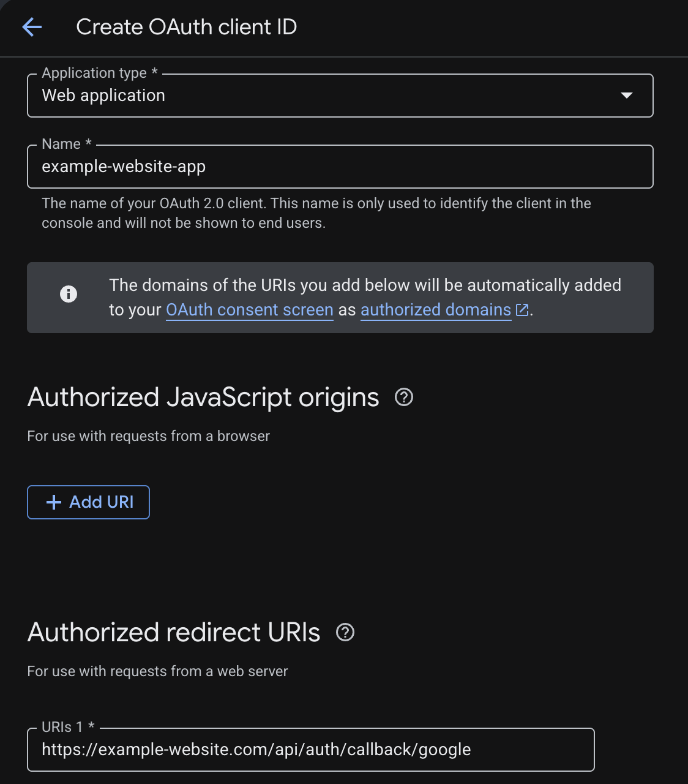Focus the Name field with example-website-app
Screen dimensions: 688x784
tap(340, 167)
